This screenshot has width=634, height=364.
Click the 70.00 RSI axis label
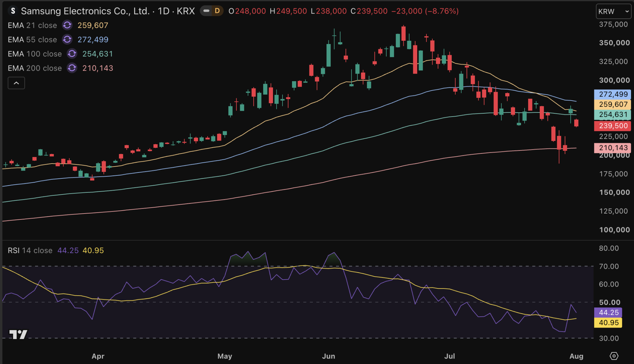pos(609,266)
